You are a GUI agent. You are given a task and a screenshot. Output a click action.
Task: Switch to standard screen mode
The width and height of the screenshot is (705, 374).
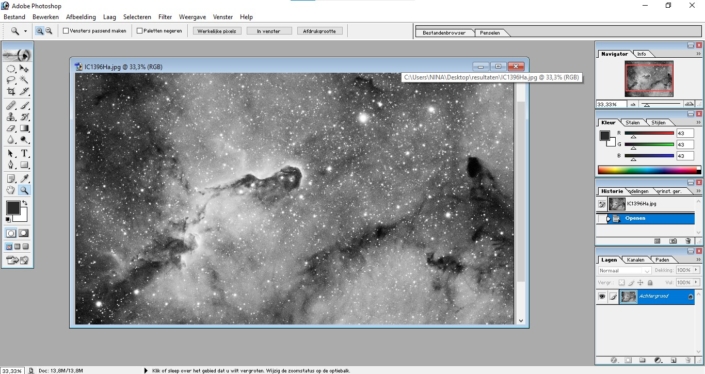(9, 246)
